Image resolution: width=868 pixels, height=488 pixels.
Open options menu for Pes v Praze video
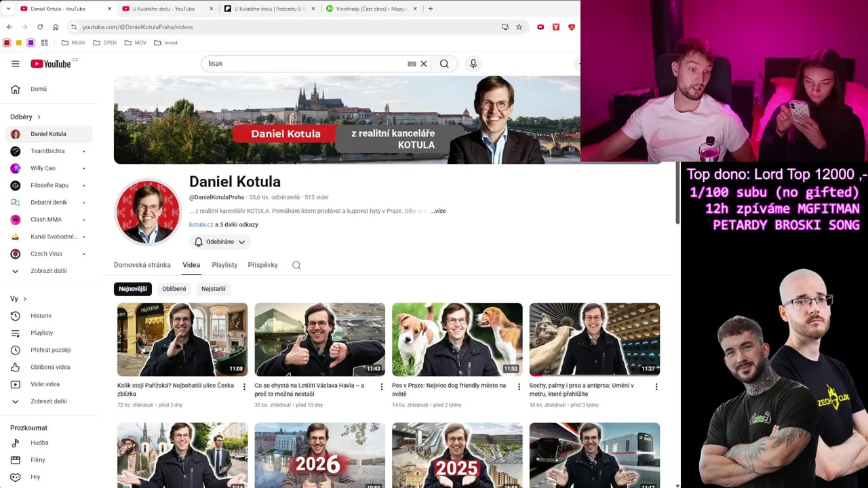519,387
